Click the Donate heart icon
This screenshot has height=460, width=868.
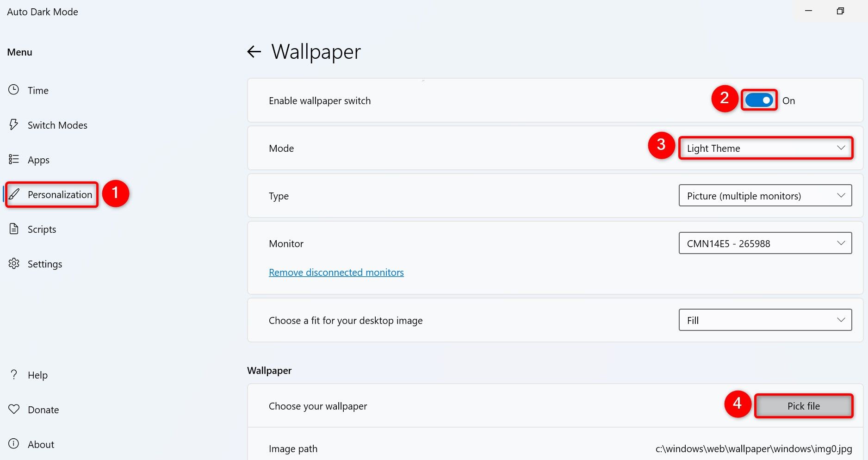13,409
